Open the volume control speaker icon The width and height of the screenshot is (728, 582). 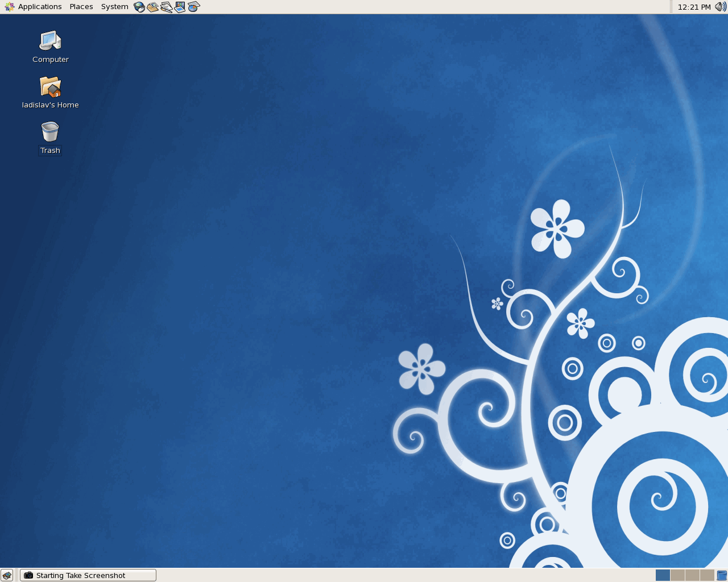(721, 7)
